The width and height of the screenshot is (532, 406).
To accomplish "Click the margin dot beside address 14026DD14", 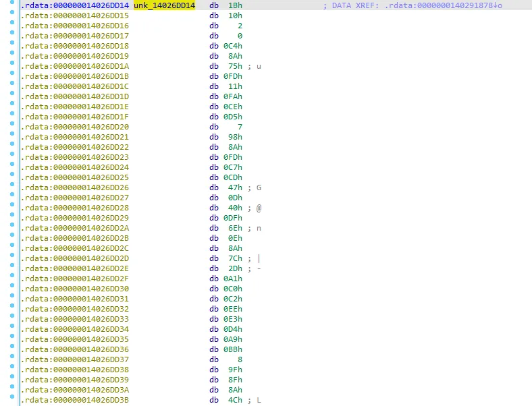I will pyautogui.click(x=12, y=5).
